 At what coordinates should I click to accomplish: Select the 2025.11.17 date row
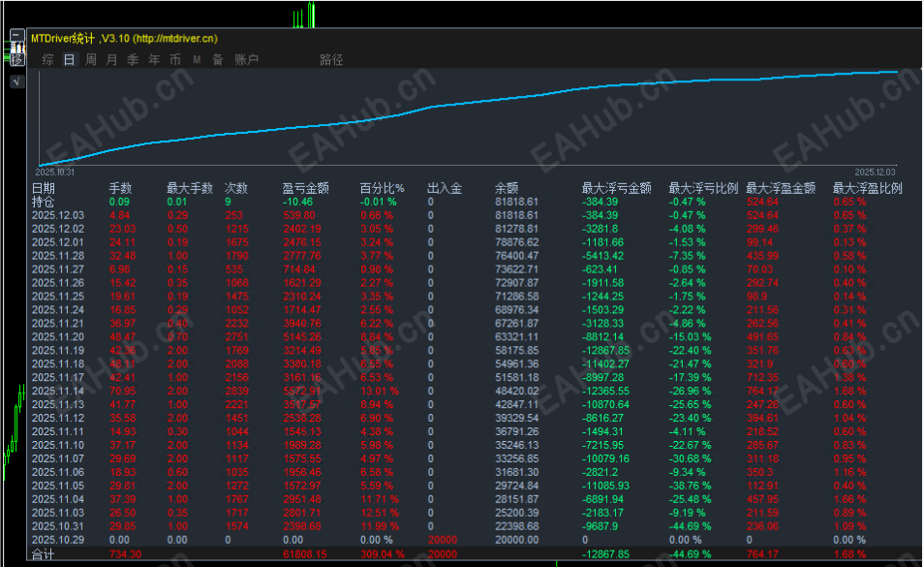58,377
